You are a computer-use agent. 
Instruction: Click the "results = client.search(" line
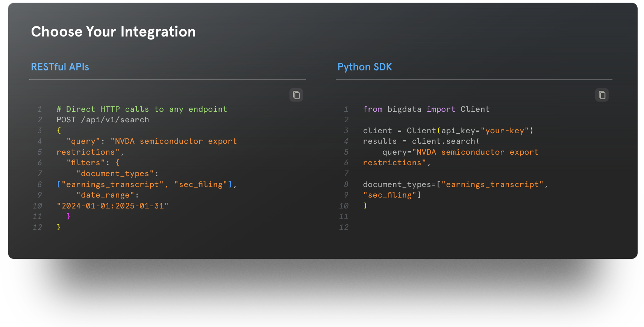(421, 141)
